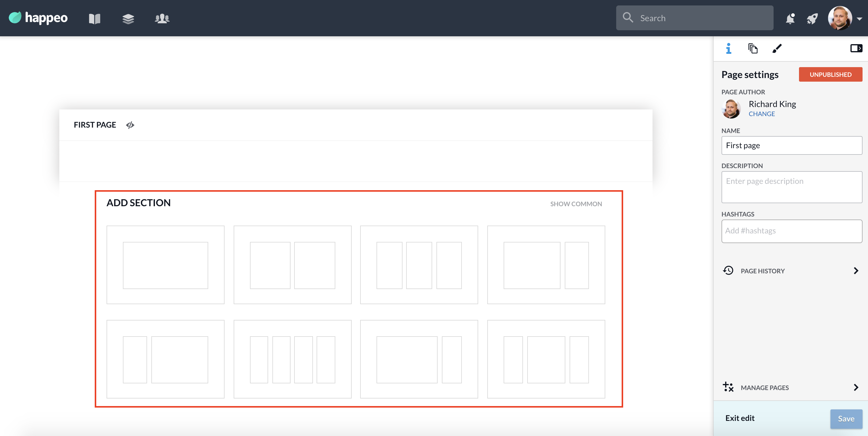868x436 pixels.
Task: Click the code icon beside FIRST PAGE
Action: tap(130, 125)
